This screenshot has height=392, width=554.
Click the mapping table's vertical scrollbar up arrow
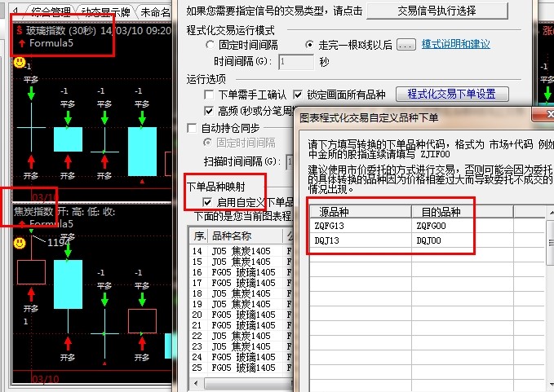551,213
